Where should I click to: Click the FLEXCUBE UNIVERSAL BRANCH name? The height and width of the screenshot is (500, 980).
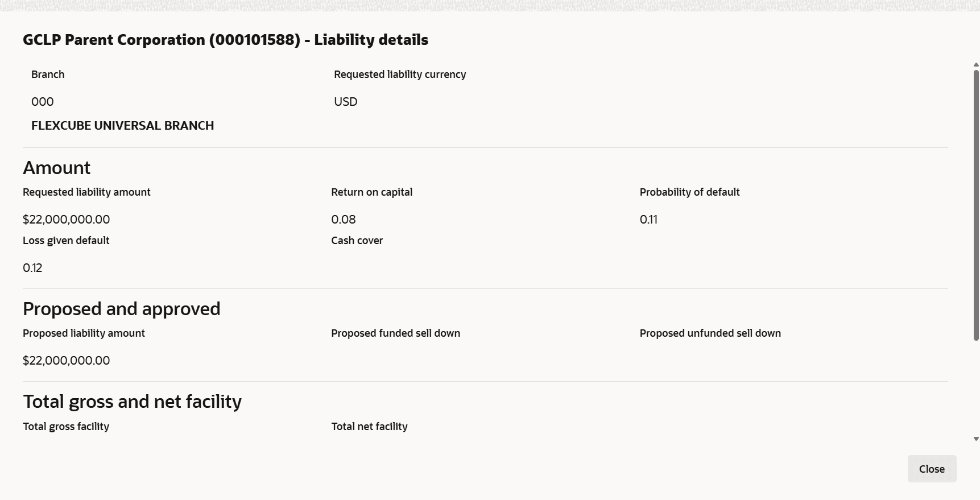point(122,126)
